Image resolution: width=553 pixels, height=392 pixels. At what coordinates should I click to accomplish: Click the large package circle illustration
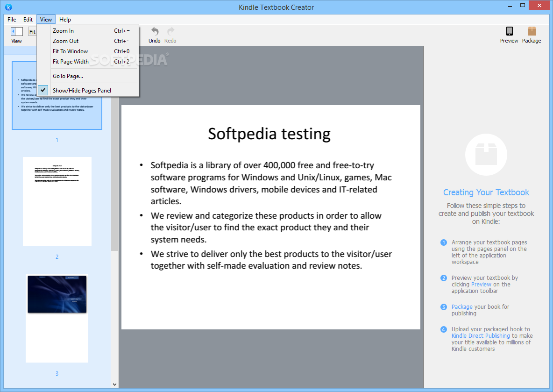[x=486, y=155]
